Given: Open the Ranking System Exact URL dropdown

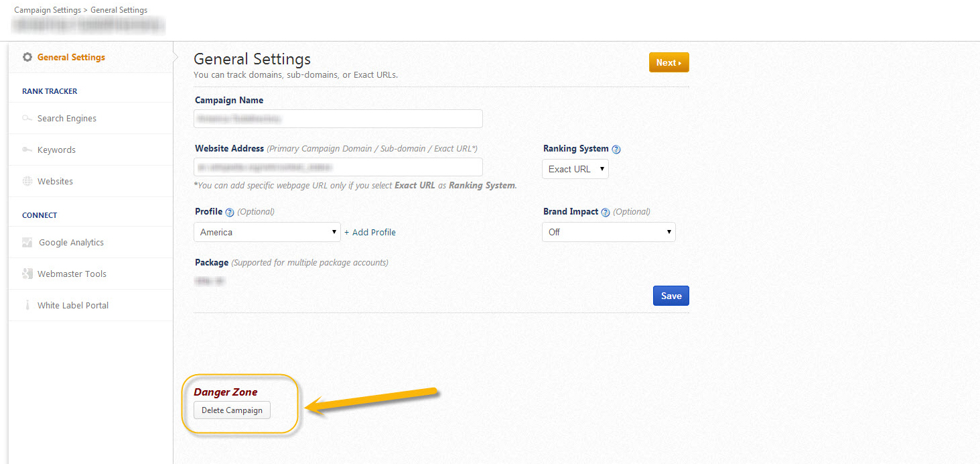Looking at the screenshot, I should [575, 170].
